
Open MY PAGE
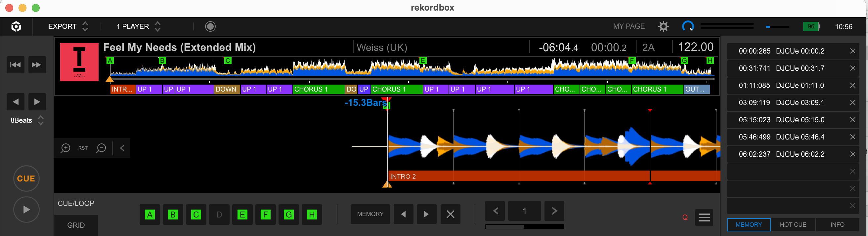(629, 26)
